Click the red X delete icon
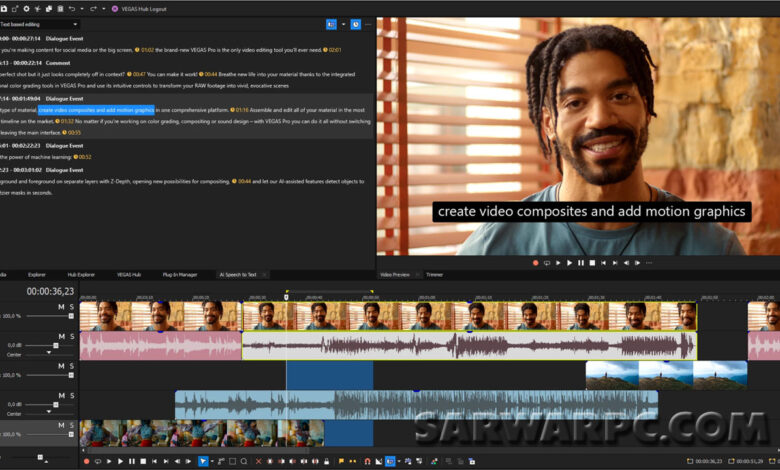Screen dimensions: 780x470 coord(258,462)
